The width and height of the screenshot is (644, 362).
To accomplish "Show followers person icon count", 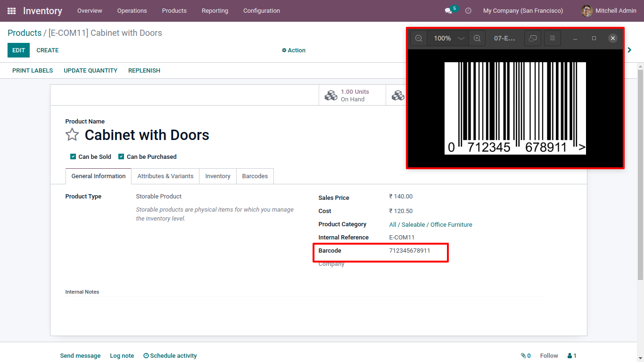I will tap(572, 356).
